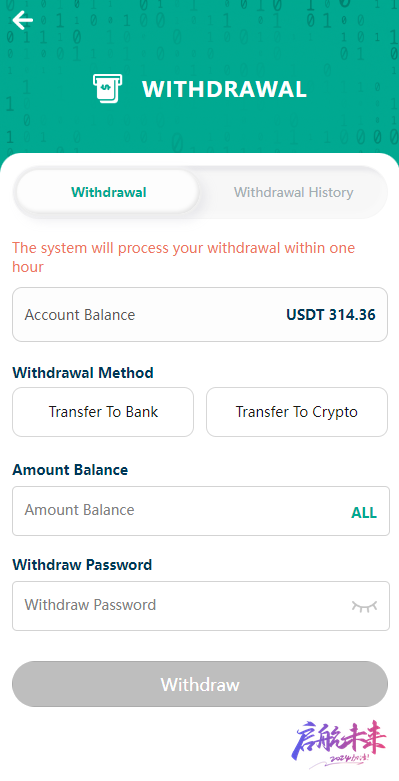Click ALL to withdraw the full balance
The width and height of the screenshot is (399, 781).
click(x=364, y=513)
